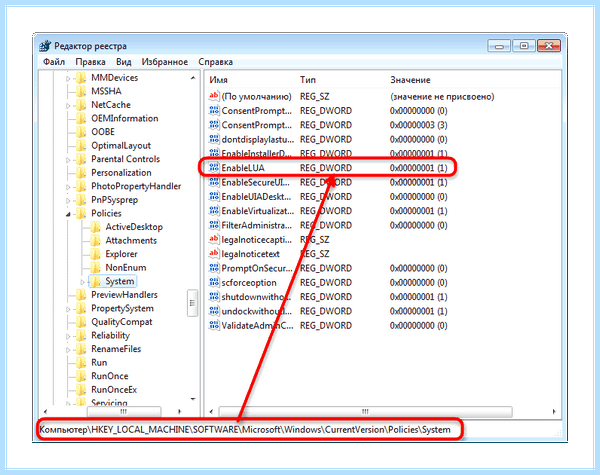Select the EnableVirtualizat... value name

coord(258,211)
